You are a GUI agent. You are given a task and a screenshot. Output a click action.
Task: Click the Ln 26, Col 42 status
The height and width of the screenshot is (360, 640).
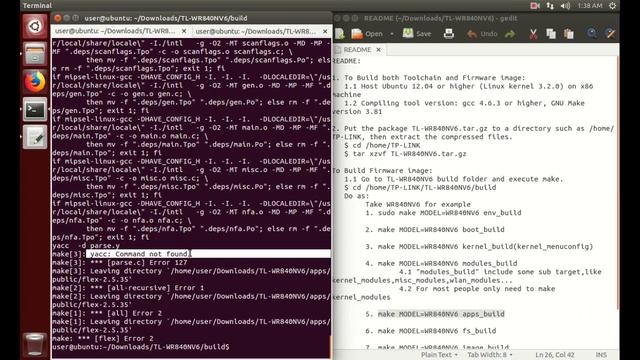pyautogui.click(x=555, y=355)
